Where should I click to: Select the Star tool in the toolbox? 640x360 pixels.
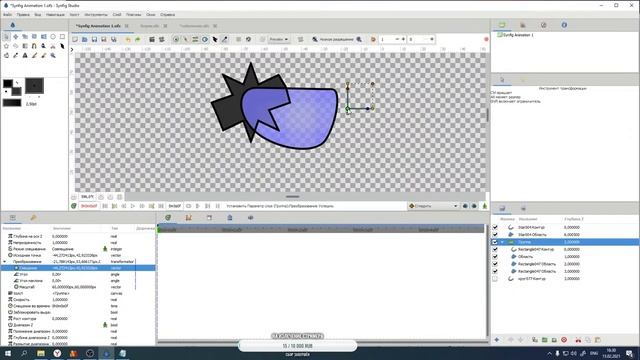[6, 46]
